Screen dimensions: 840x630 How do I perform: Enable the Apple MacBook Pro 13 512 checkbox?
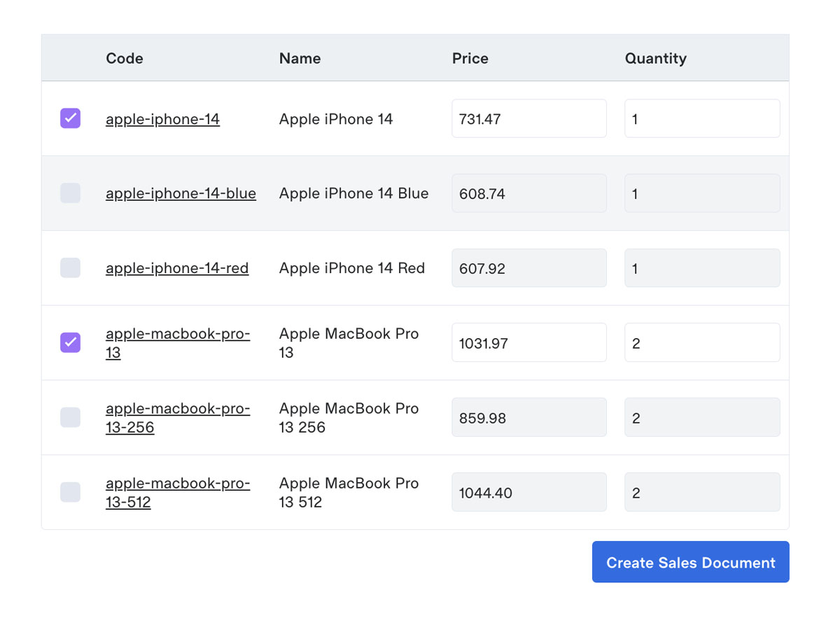(x=70, y=492)
